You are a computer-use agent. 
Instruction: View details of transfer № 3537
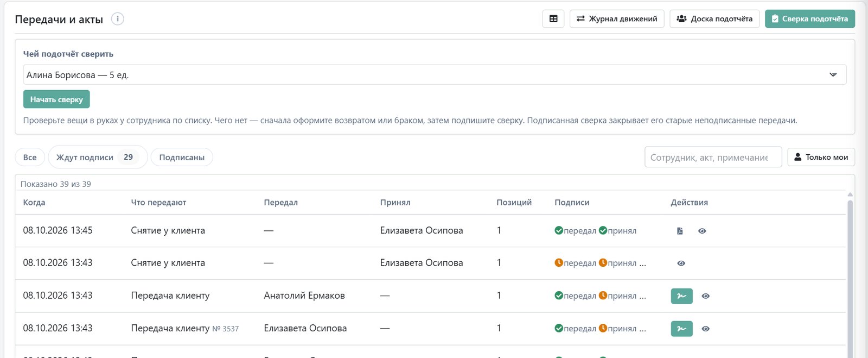coord(706,329)
